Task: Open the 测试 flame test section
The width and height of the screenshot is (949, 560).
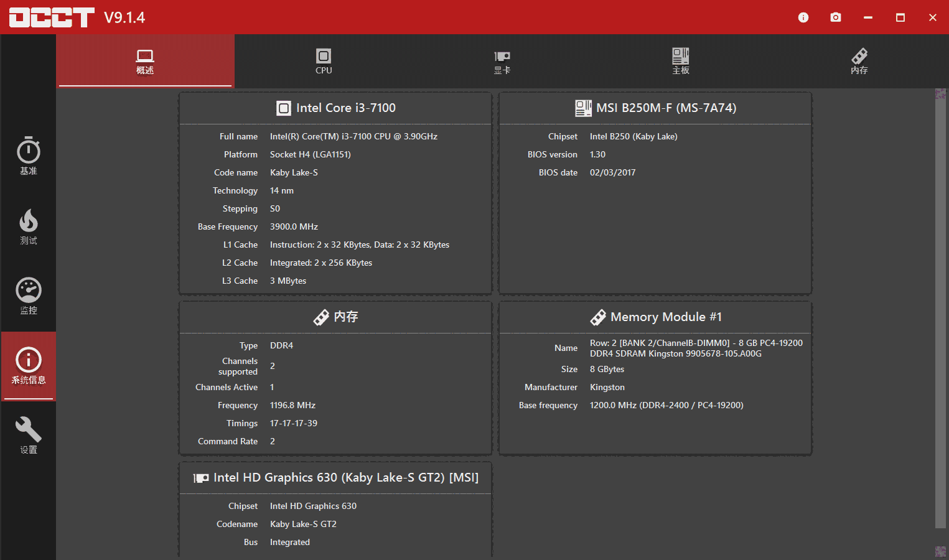Action: (29, 226)
